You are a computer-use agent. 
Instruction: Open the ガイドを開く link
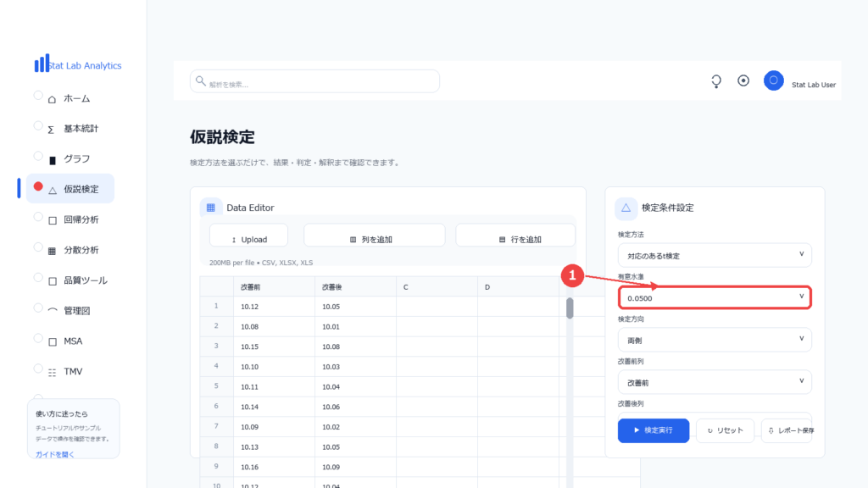tap(55, 454)
